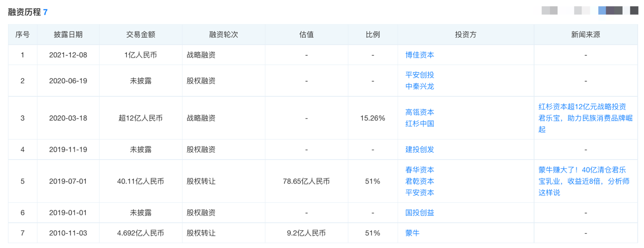Click 未披露 in the 2019-11-19 row
Screen dimensions: 644x248
[141, 150]
